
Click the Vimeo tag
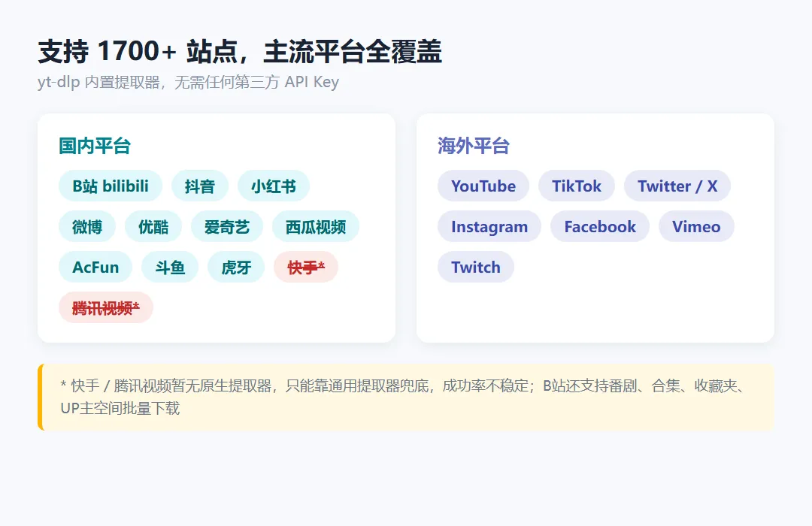pyautogui.click(x=696, y=226)
